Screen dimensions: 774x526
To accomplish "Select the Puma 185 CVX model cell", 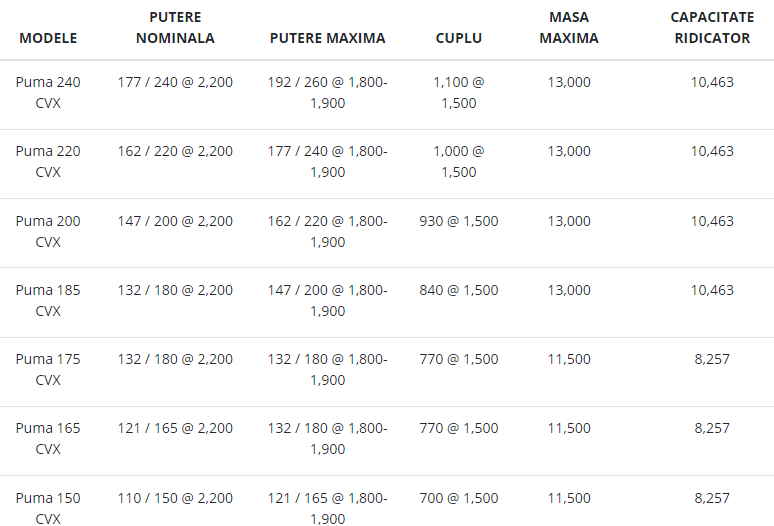I will click(x=48, y=301).
